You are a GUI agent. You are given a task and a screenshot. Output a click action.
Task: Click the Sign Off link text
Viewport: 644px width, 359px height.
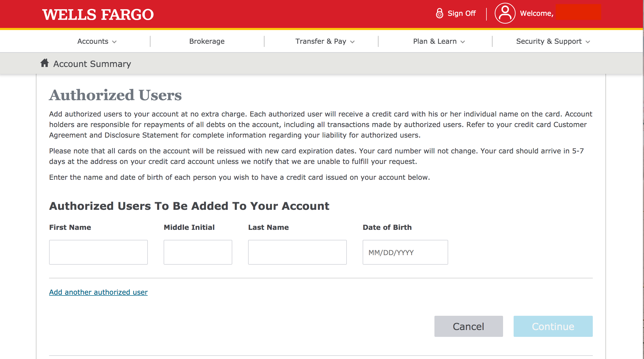461,13
